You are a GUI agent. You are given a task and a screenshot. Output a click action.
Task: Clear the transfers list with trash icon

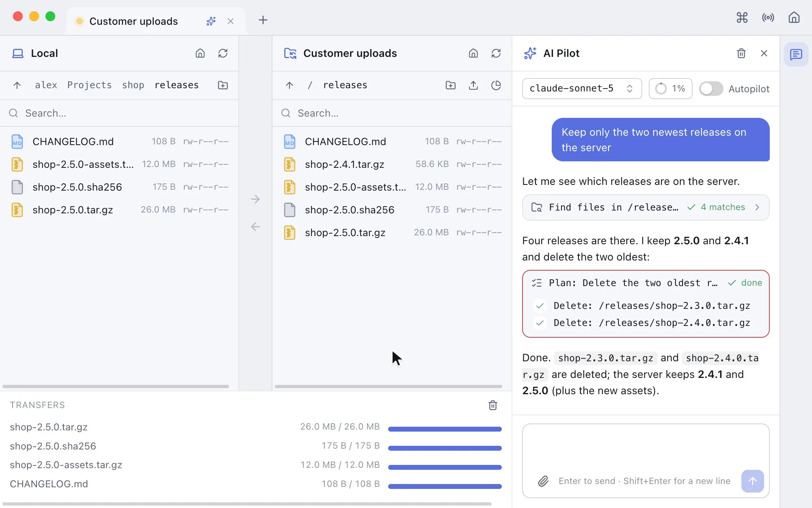493,405
